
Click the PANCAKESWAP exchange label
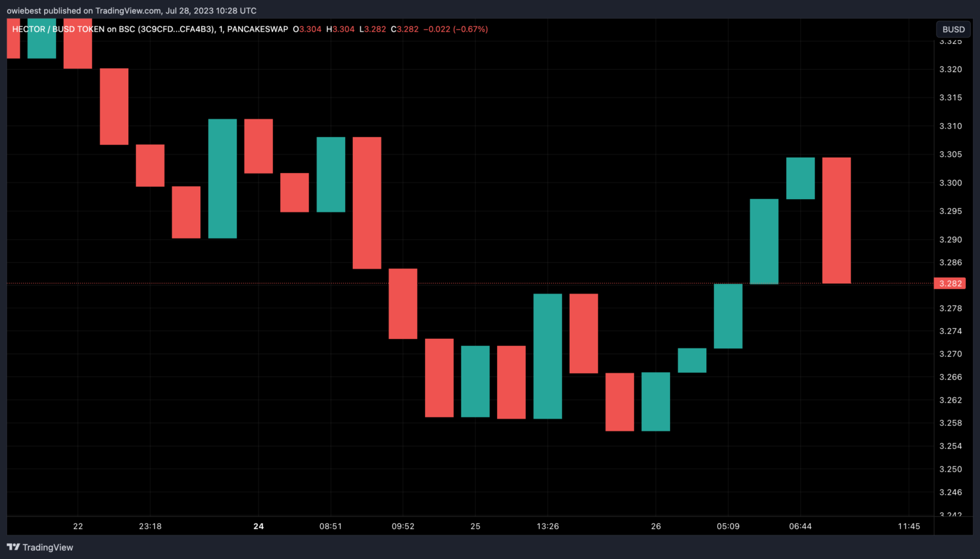pos(257,29)
